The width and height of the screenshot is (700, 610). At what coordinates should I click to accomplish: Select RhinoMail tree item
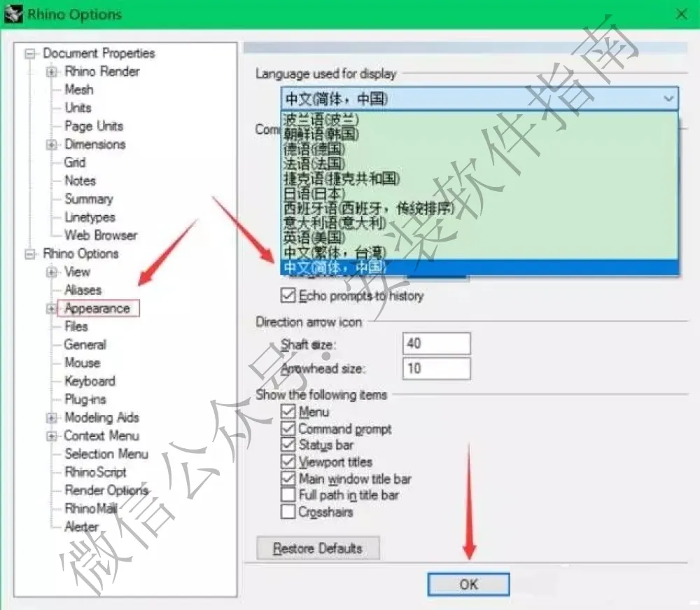pos(91,508)
